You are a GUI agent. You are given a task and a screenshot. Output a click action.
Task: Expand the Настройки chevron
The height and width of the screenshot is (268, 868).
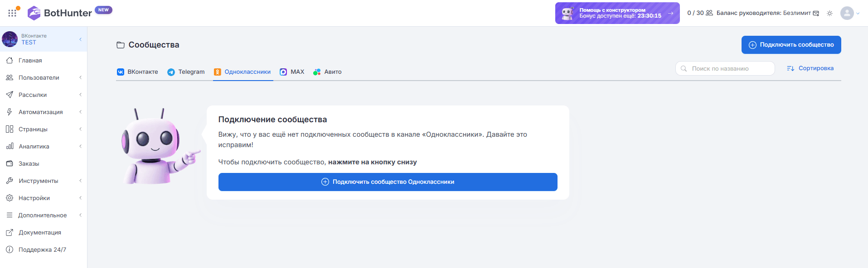click(x=81, y=198)
